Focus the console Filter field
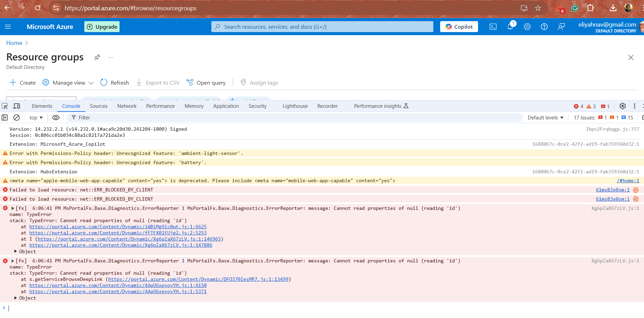The height and width of the screenshot is (318, 644). (x=295, y=118)
